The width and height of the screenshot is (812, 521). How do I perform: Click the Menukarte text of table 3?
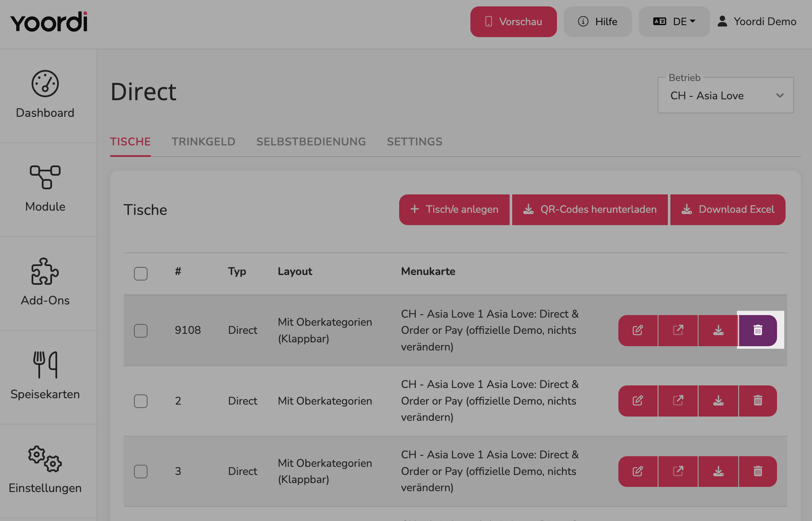[x=490, y=472]
